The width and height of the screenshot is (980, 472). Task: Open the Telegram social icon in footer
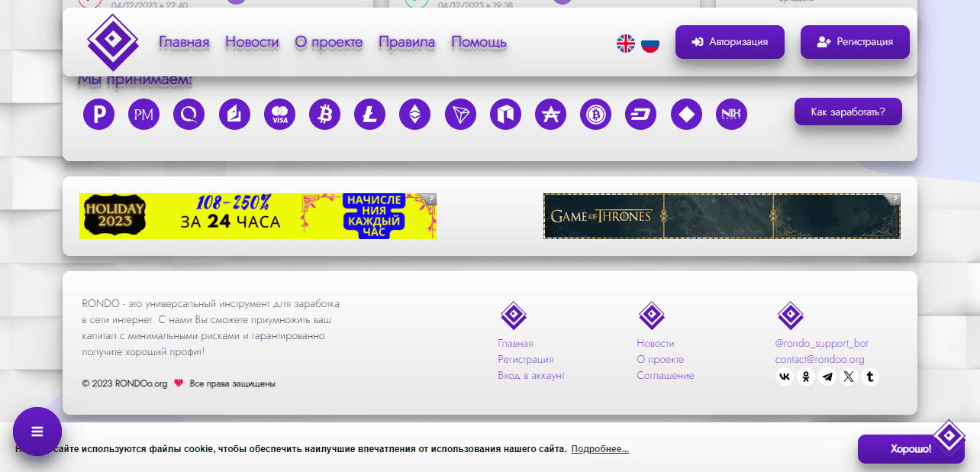point(827,377)
